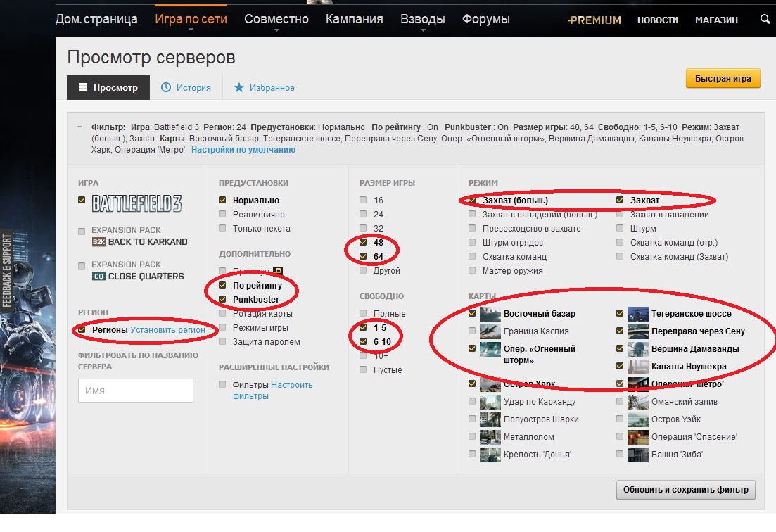Click the search magnifier icon
Screen dimensions: 776x532
pos(765,20)
